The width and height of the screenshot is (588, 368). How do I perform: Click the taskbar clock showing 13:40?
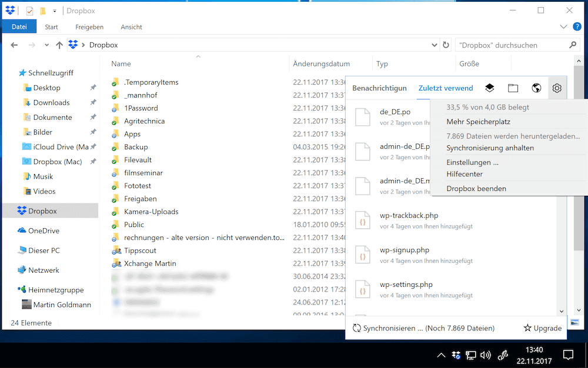(x=534, y=355)
